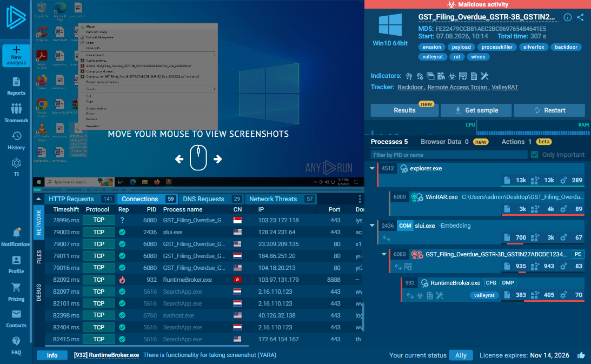The image size is (591, 364).
Task: Click the processkiller tag
Action: tap(497, 47)
